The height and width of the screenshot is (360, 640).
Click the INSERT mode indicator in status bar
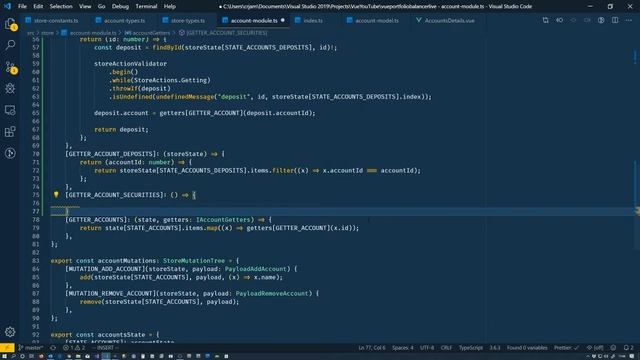click(x=105, y=348)
